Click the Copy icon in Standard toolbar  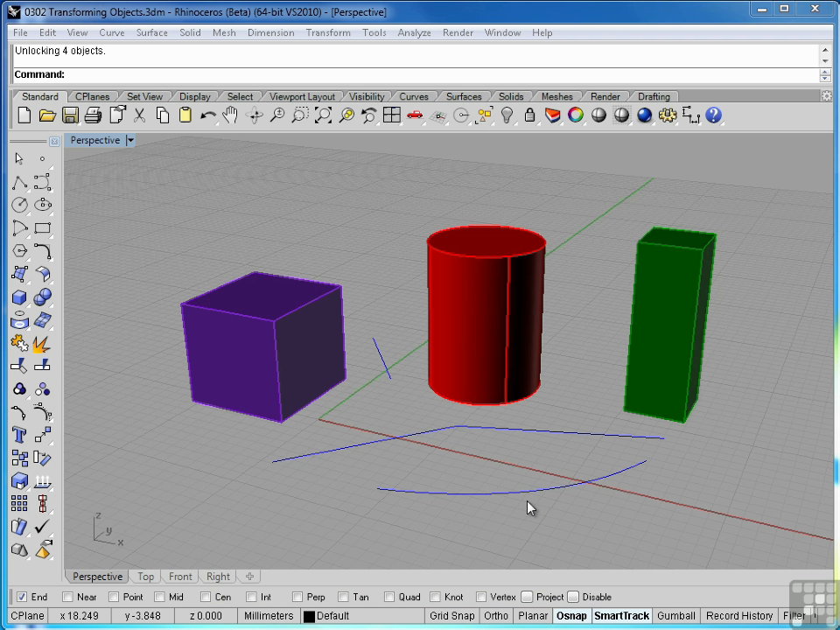point(163,115)
